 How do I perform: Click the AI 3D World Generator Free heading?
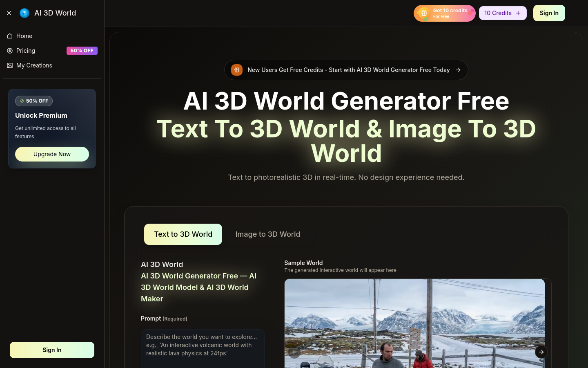(346, 101)
